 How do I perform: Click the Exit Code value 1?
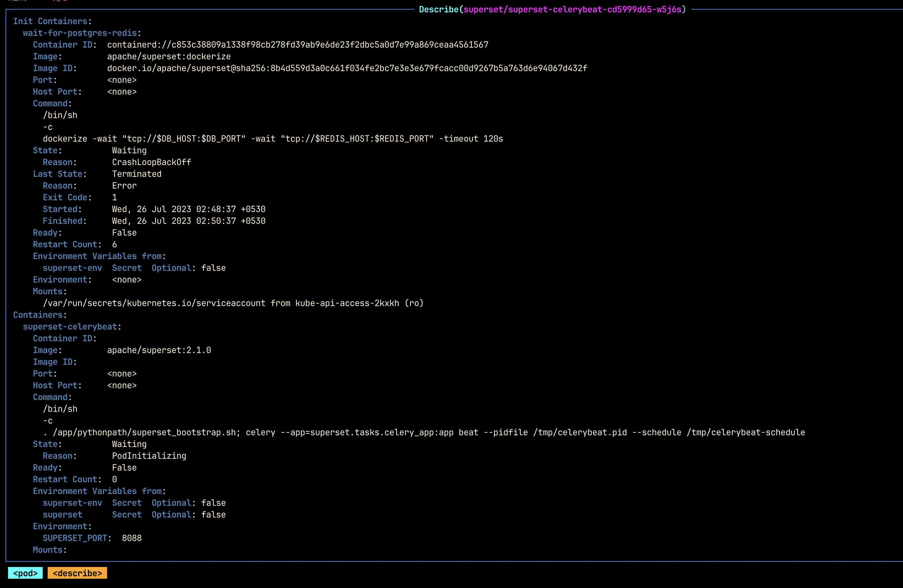(x=114, y=197)
